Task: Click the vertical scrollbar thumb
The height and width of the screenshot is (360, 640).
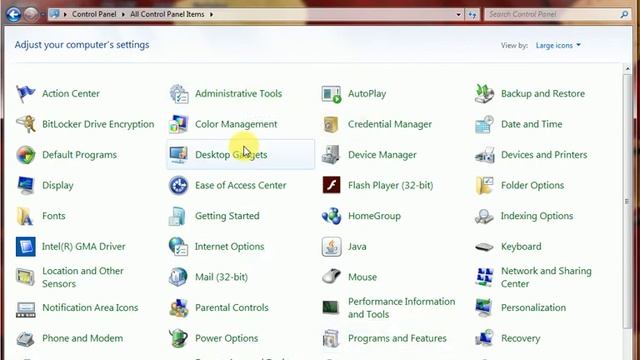Action: tap(627, 201)
